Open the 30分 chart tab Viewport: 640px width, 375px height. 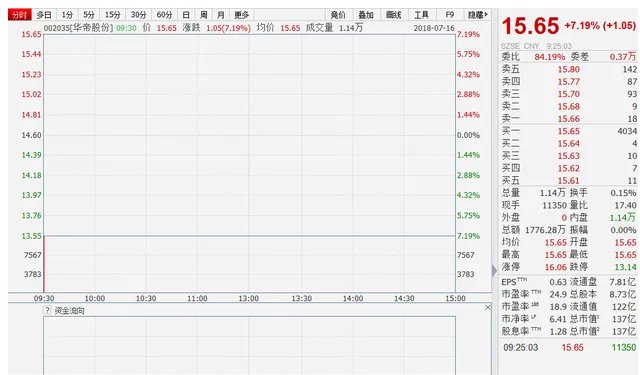139,15
